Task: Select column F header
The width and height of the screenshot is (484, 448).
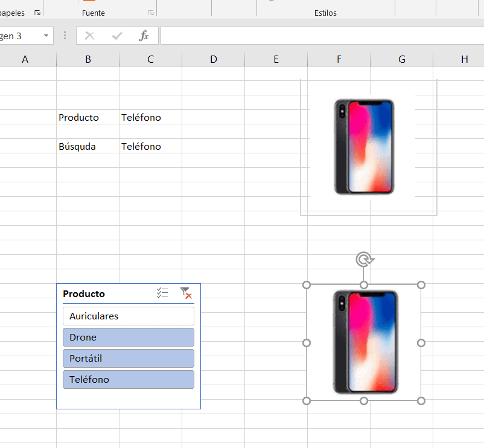Action: pos(339,59)
